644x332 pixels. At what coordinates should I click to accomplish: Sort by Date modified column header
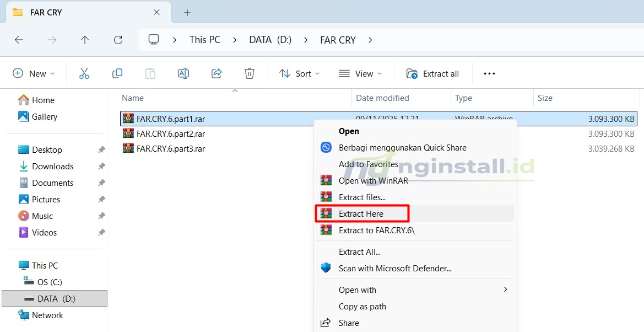(x=382, y=98)
